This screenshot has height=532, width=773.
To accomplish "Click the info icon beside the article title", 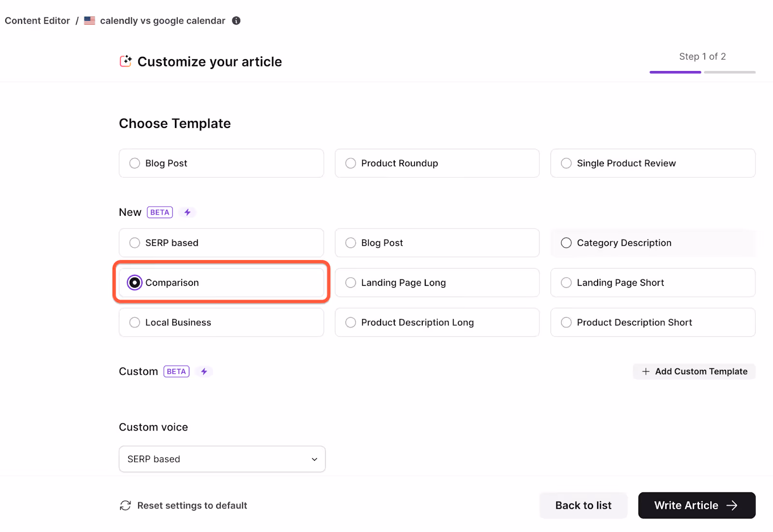I will [x=236, y=21].
